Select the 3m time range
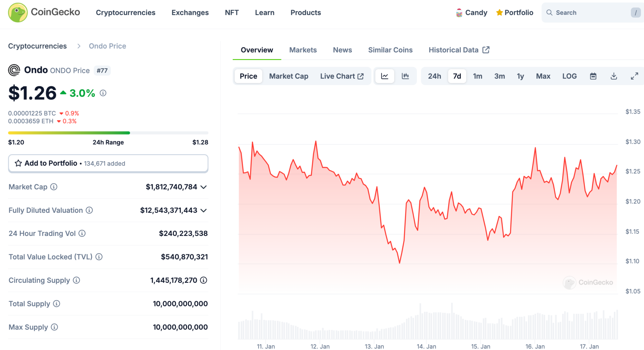This screenshot has height=350, width=644. [500, 76]
